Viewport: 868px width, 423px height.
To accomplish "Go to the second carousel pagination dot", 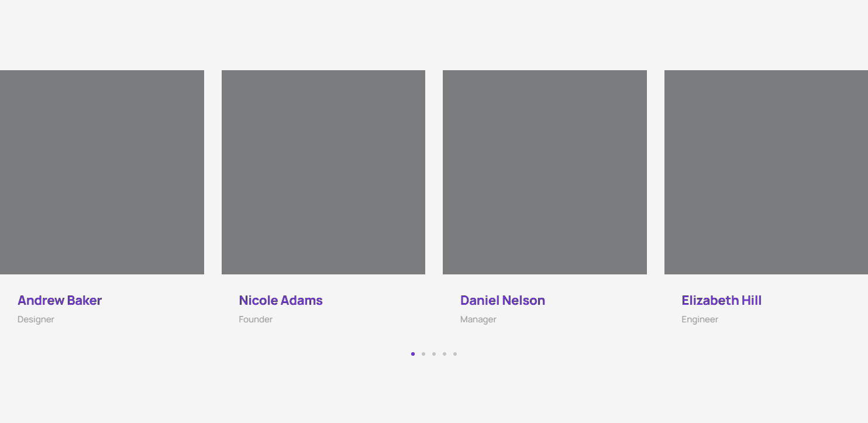I will (x=423, y=354).
